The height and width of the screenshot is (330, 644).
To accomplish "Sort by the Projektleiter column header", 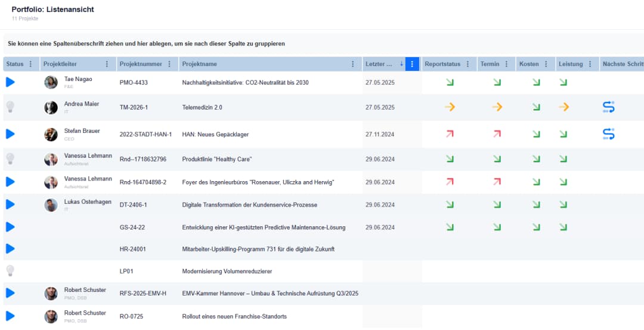I will pos(60,64).
